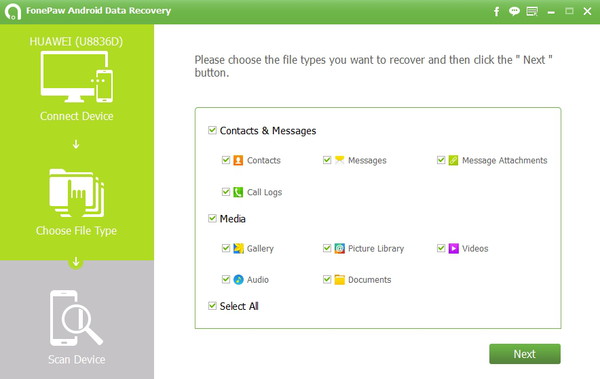Click the green Next button

click(525, 354)
